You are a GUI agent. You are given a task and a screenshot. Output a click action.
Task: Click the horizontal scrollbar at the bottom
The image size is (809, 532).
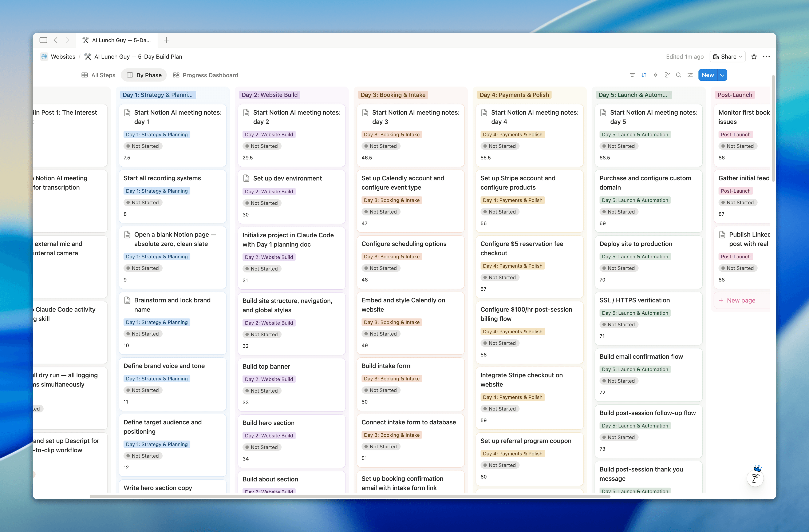tap(350, 496)
